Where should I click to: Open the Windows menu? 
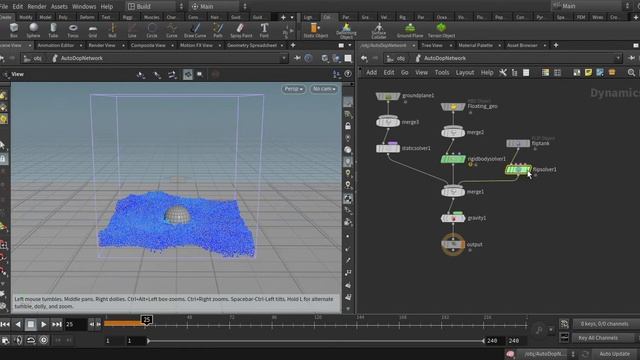(x=84, y=7)
